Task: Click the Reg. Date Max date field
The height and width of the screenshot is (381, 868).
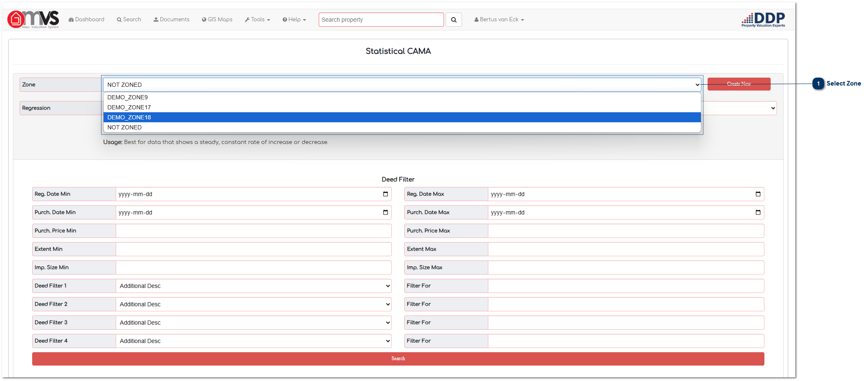Action: click(626, 194)
